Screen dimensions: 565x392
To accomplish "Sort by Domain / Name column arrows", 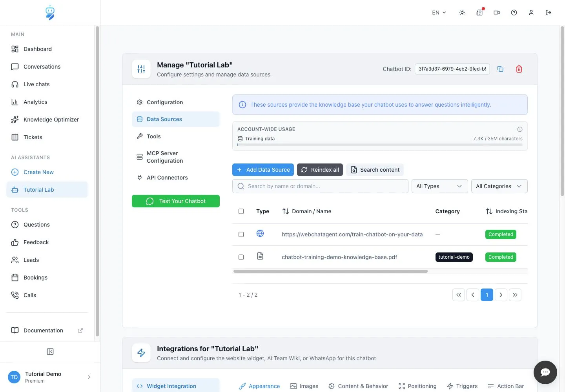I will 286,211.
